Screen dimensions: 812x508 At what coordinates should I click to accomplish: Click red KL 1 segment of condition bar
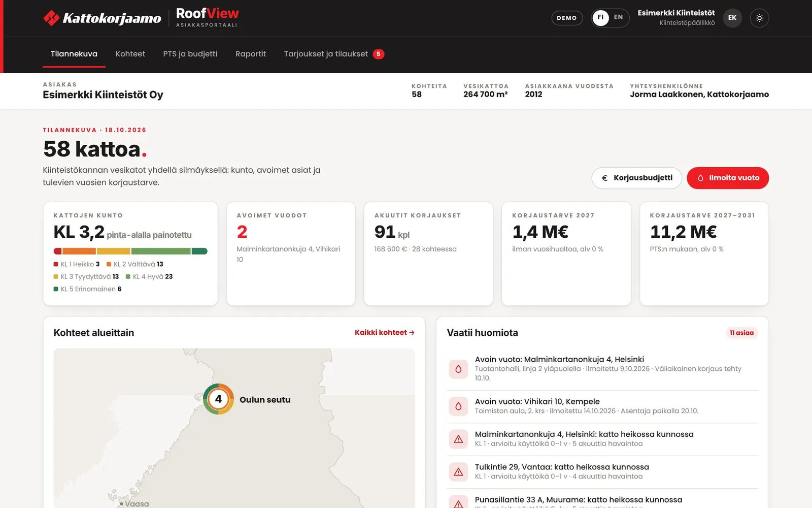[58, 251]
